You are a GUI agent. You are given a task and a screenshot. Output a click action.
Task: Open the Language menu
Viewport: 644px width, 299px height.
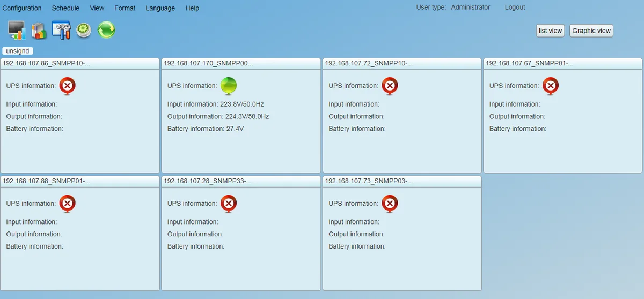click(160, 8)
